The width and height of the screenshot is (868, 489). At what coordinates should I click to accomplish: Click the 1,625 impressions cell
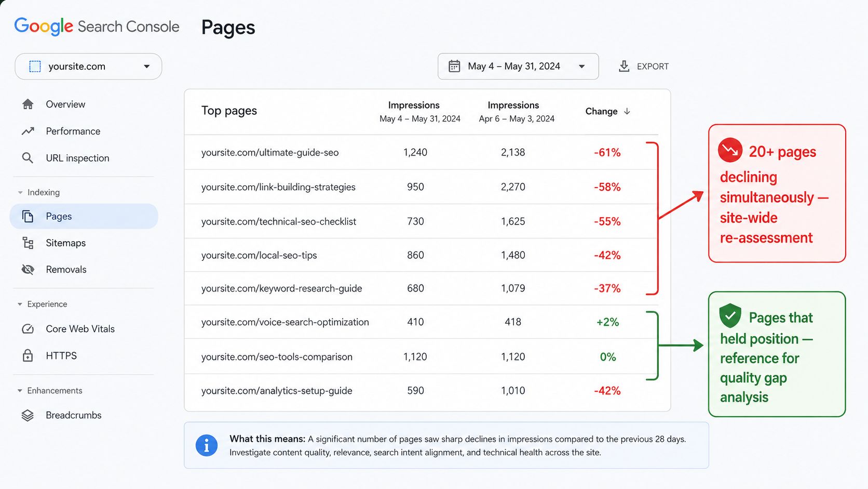point(513,221)
